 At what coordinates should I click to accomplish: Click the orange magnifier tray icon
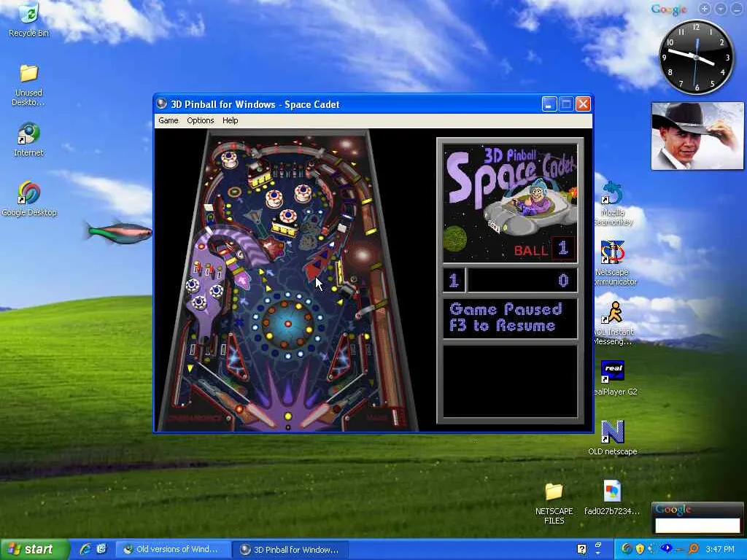(693, 549)
